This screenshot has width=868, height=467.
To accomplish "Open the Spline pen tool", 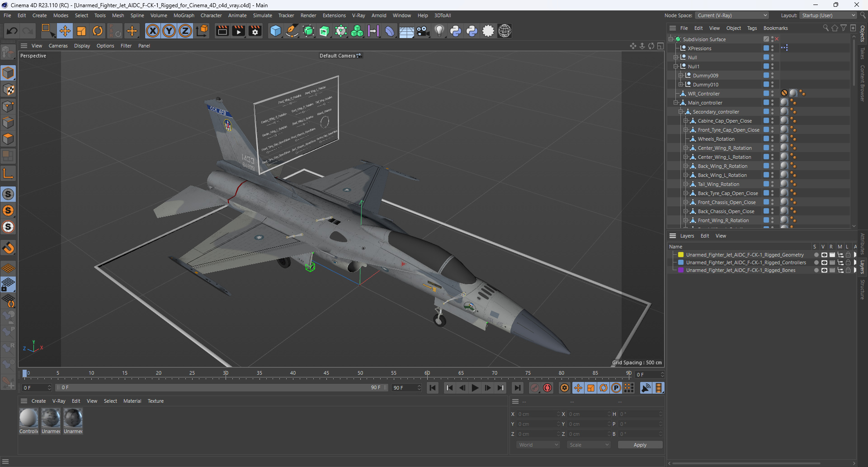I will coord(292,31).
